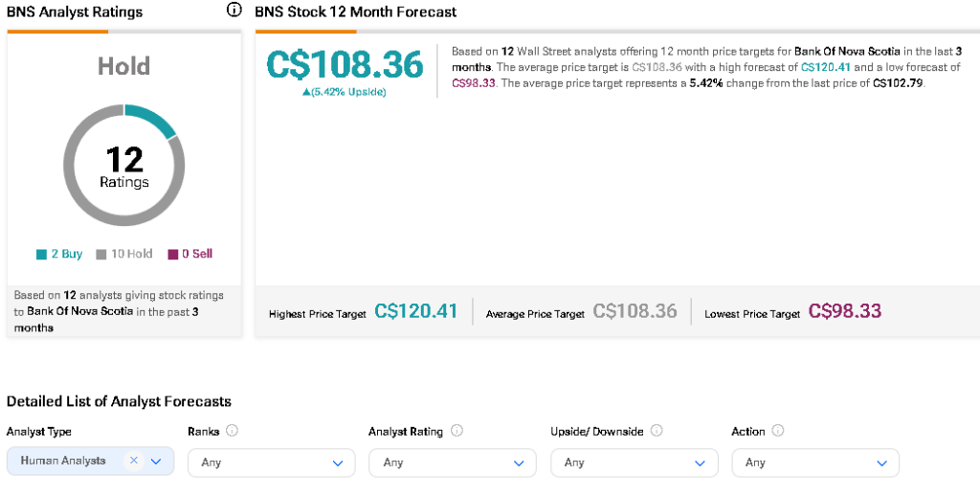Select the BNS Analyst Ratings heading

(x=75, y=12)
